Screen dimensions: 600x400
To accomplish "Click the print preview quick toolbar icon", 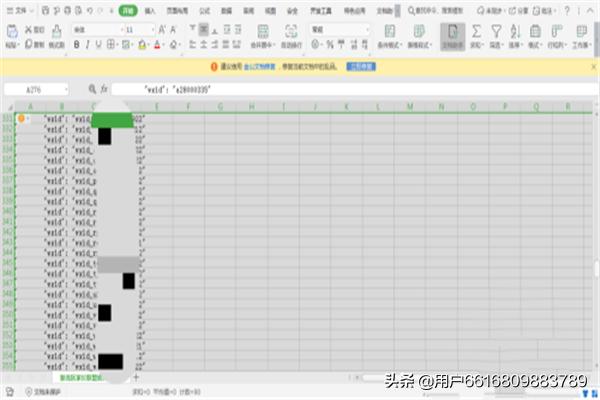I will tap(78, 11).
